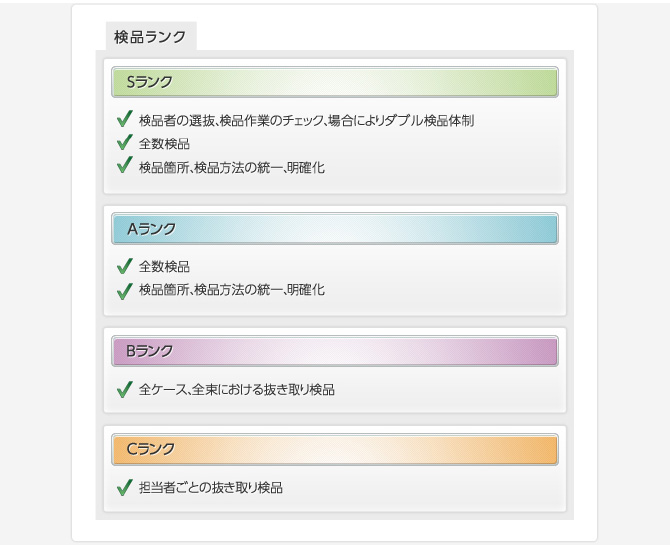Viewport: 670px width, 550px height.
Task: Click the checkmark next to 担当者ごとの抜き取り検品
Action: (x=125, y=488)
